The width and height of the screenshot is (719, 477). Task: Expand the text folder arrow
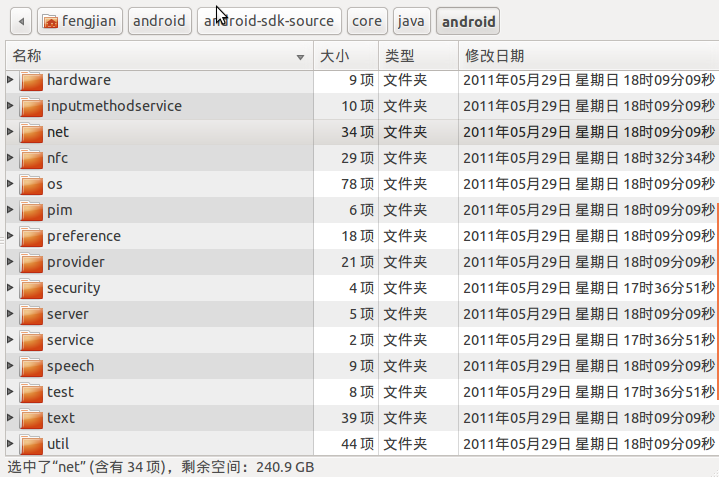coord(10,417)
